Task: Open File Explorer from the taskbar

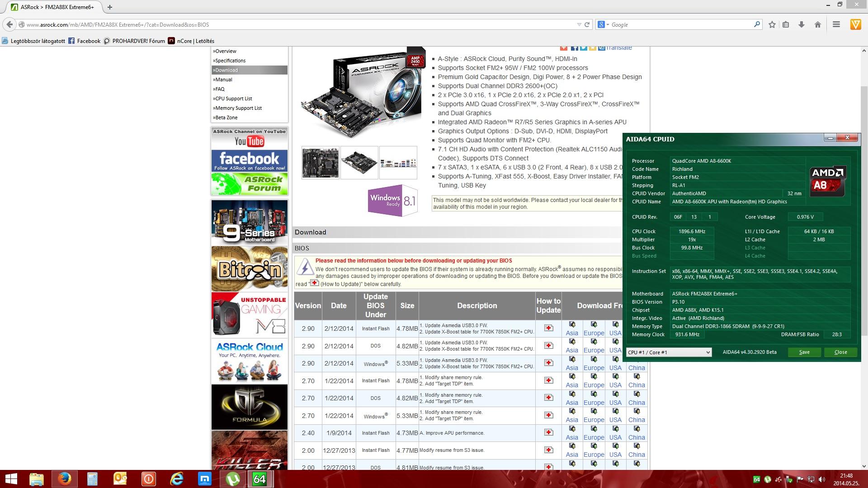Action: [37, 479]
